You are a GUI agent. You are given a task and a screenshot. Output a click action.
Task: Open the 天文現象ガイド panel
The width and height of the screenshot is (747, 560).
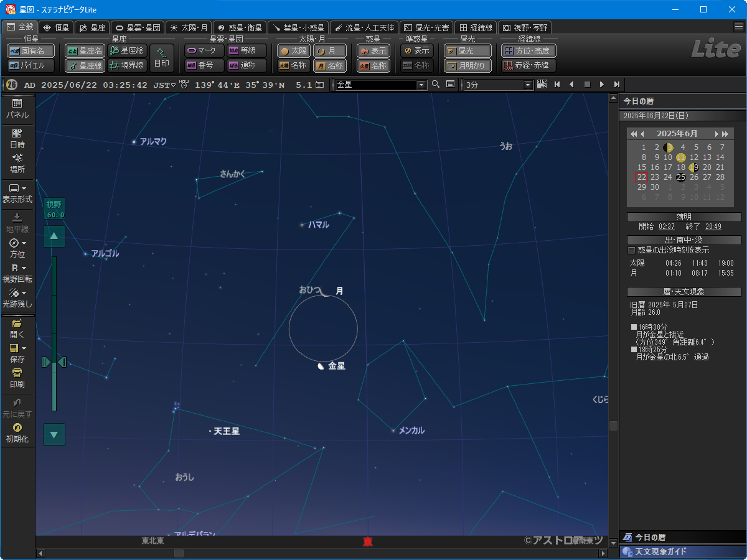click(x=683, y=552)
